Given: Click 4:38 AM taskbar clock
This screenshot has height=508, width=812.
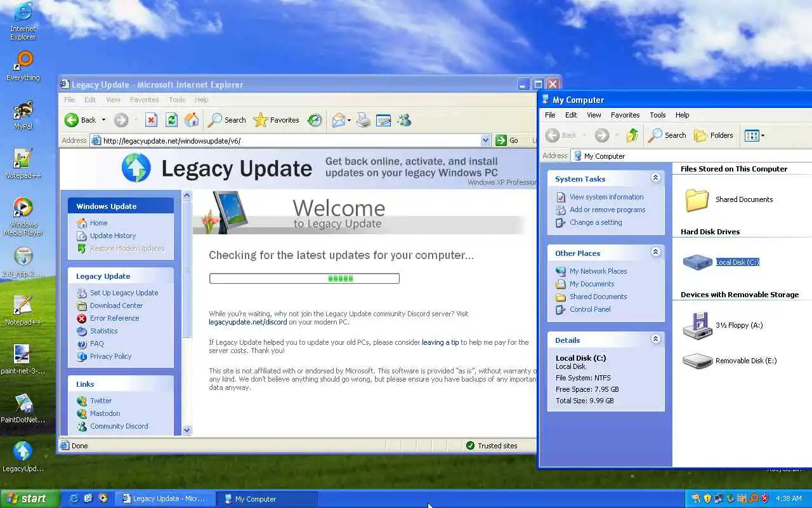Looking at the screenshot, I should 789,499.
